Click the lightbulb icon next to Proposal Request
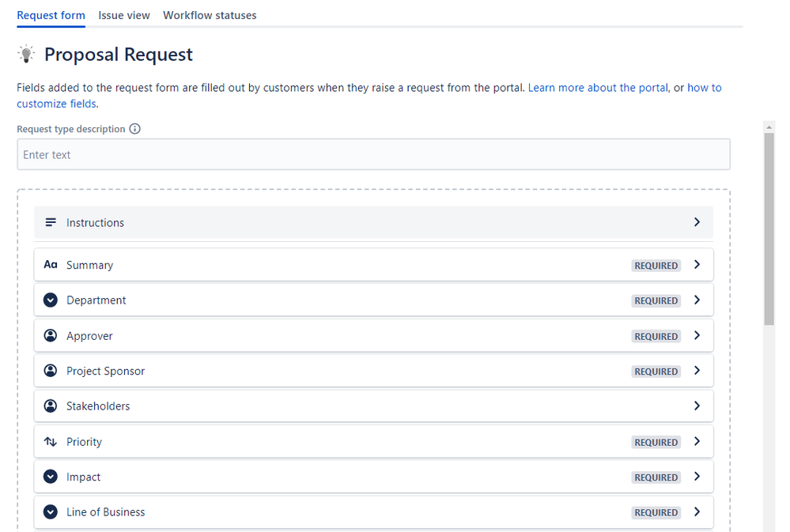 (x=26, y=54)
